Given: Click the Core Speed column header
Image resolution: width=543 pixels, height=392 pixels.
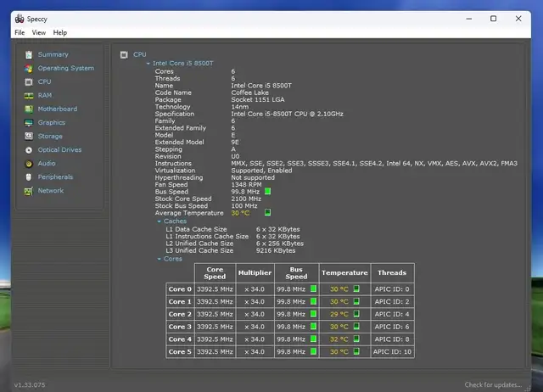Looking at the screenshot, I should pos(215,273).
